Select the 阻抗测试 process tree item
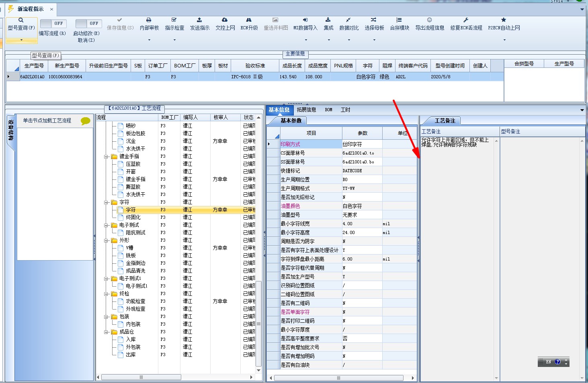The height and width of the screenshot is (383, 588). point(135,233)
